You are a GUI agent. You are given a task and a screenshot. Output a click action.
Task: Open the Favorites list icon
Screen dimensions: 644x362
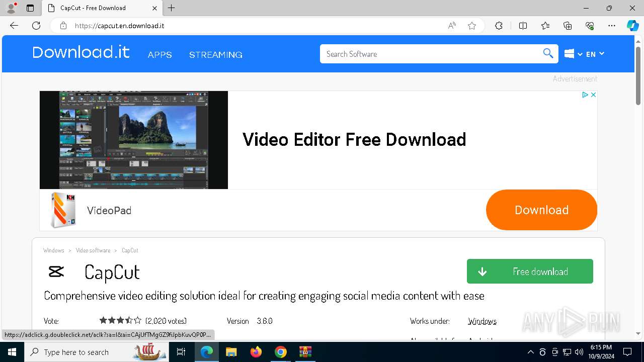pos(545,26)
